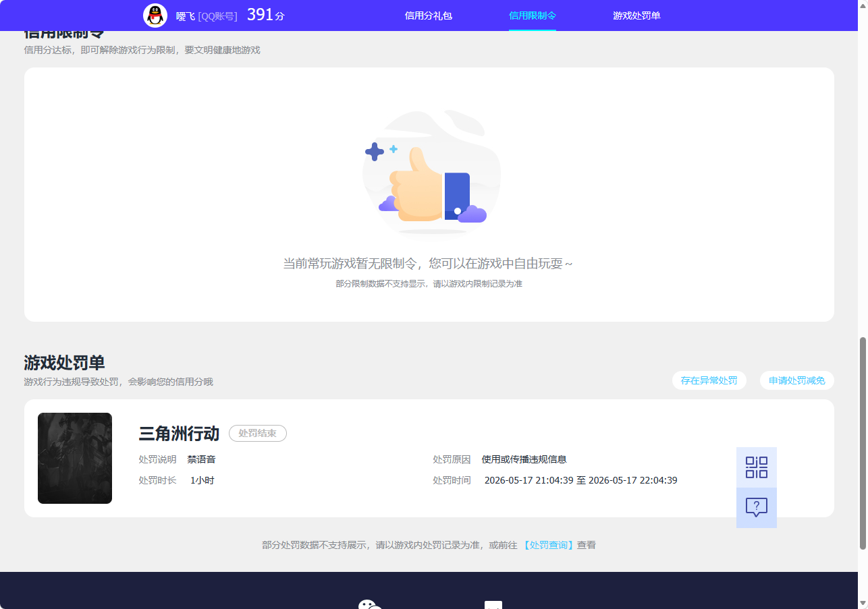The image size is (868, 609).
Task: Select the 1小时 penalty duration value
Action: tap(202, 481)
